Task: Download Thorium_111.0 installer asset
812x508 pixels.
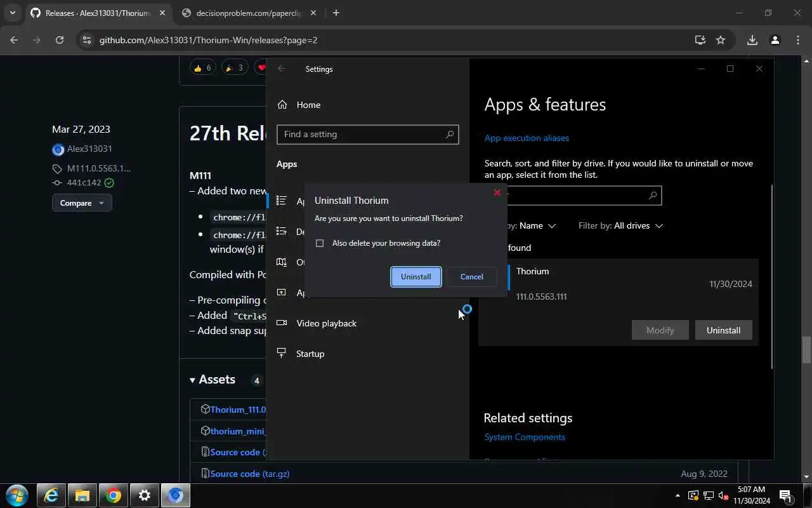Action: pyautogui.click(x=238, y=410)
